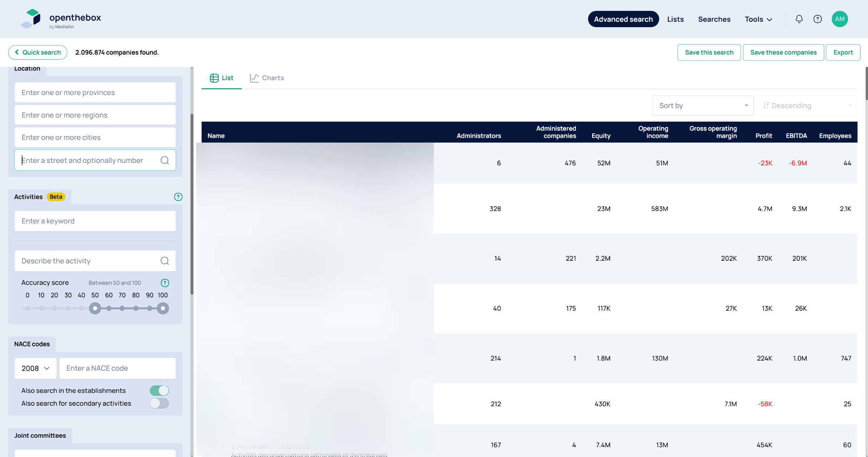The height and width of the screenshot is (457, 868).
Task: Go back to Quick search
Action: 38,52
